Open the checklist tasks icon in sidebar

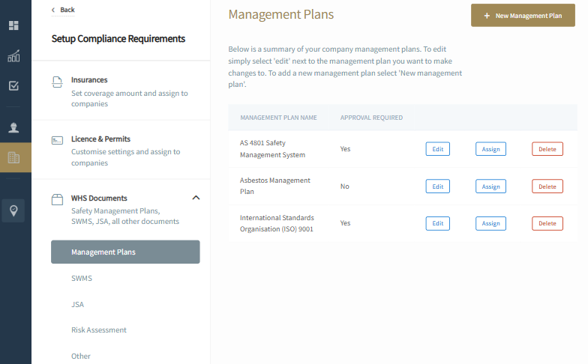[13, 85]
